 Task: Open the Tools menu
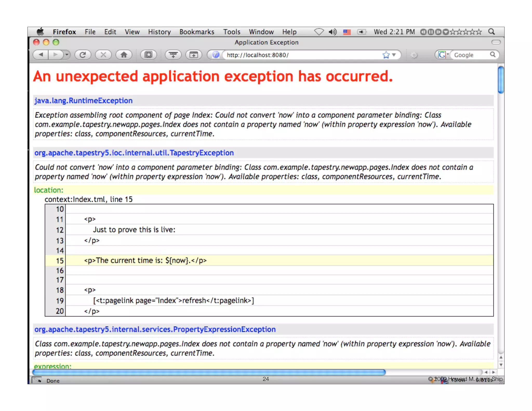tap(232, 32)
